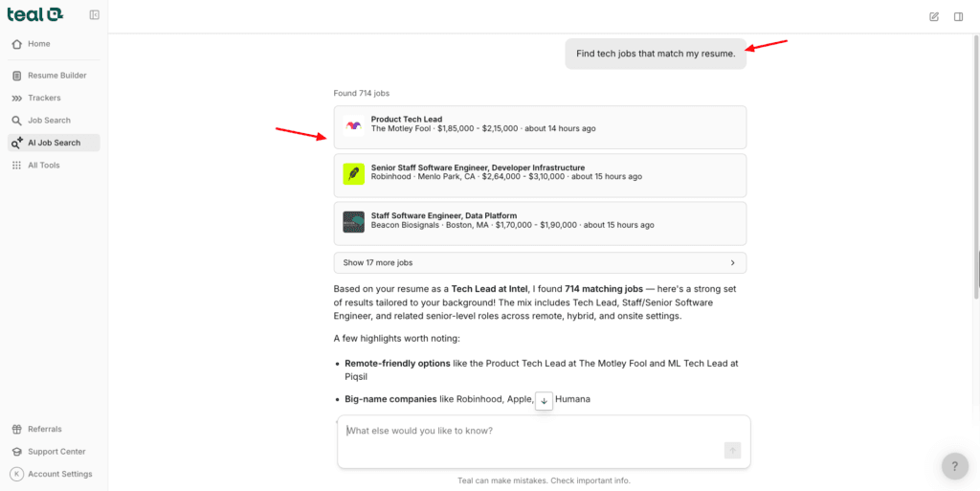Click the Beacon Biosignals Boston details line
This screenshot has width=980, height=491.
tap(513, 225)
